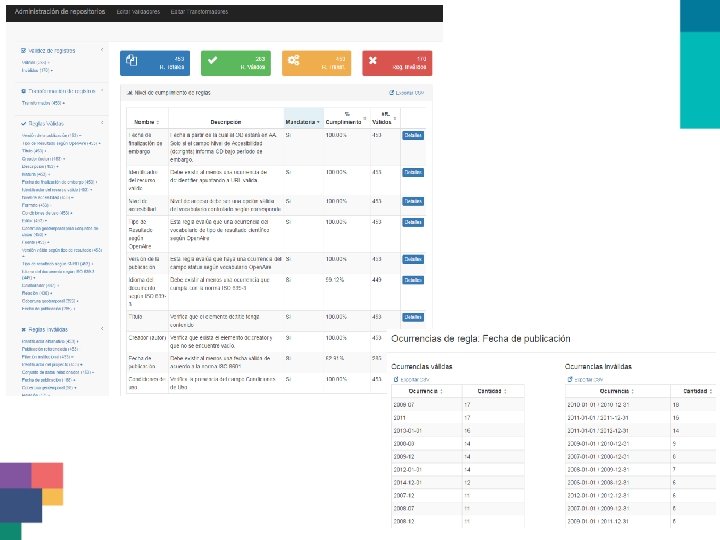
Task: Click the documents icon on blue totals tile
Action: point(131,60)
